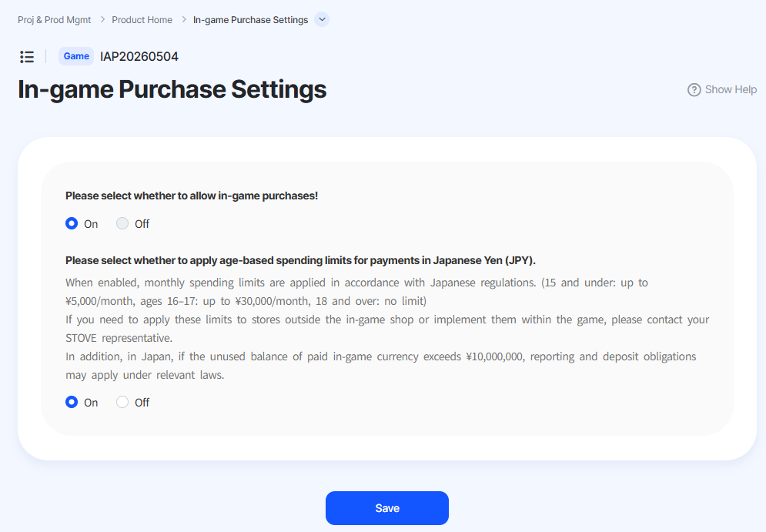The height and width of the screenshot is (532, 766).
Task: Click the blue Game badge
Action: 76,56
